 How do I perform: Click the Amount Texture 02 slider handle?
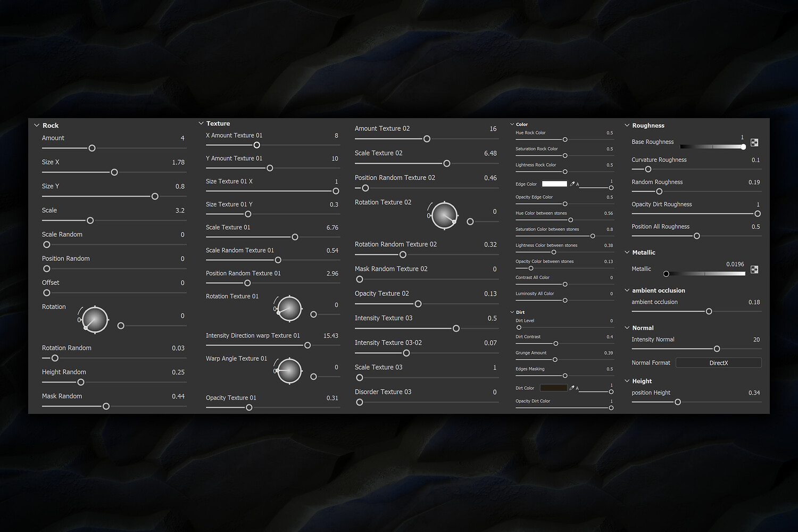[x=427, y=139]
